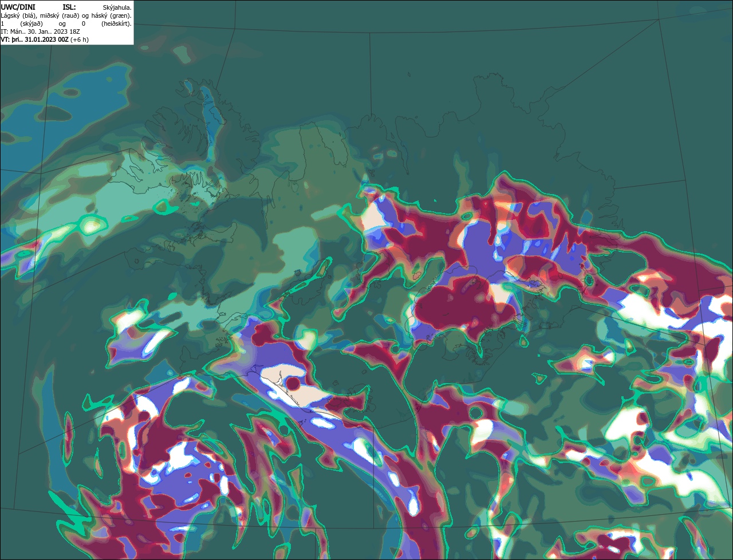Click the 'Skýjahula.' title text
This screenshot has height=560, width=733.
click(x=117, y=8)
